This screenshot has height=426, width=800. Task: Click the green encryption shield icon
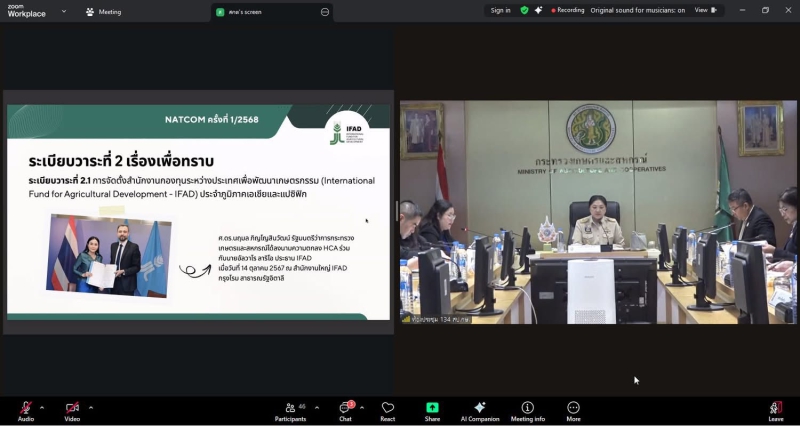point(524,10)
